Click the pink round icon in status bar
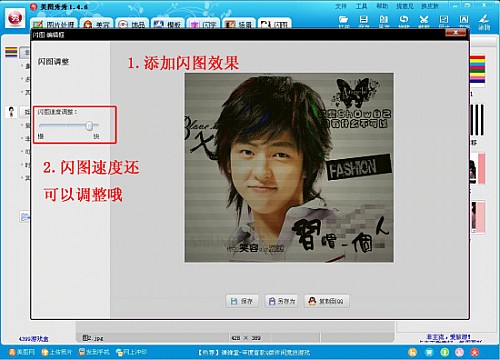The width and height of the screenshot is (500, 360). [x=460, y=352]
